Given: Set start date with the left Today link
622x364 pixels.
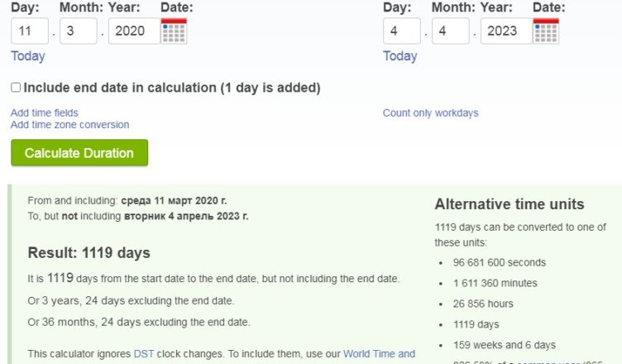Looking at the screenshot, I should click(28, 56).
